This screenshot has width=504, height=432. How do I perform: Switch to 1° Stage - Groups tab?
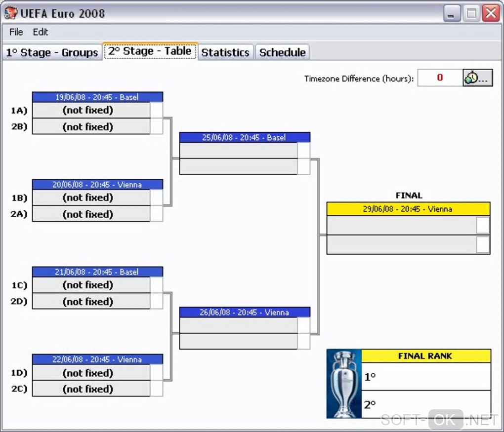pos(52,52)
